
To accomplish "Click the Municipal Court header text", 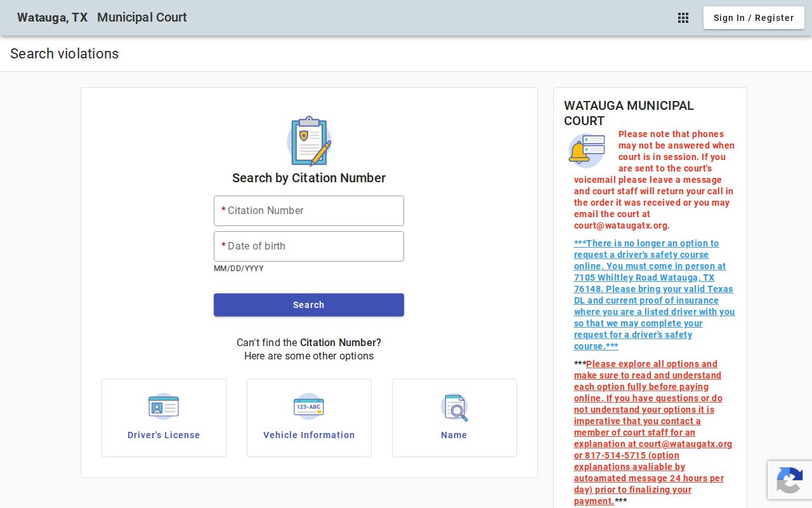I will point(142,18).
